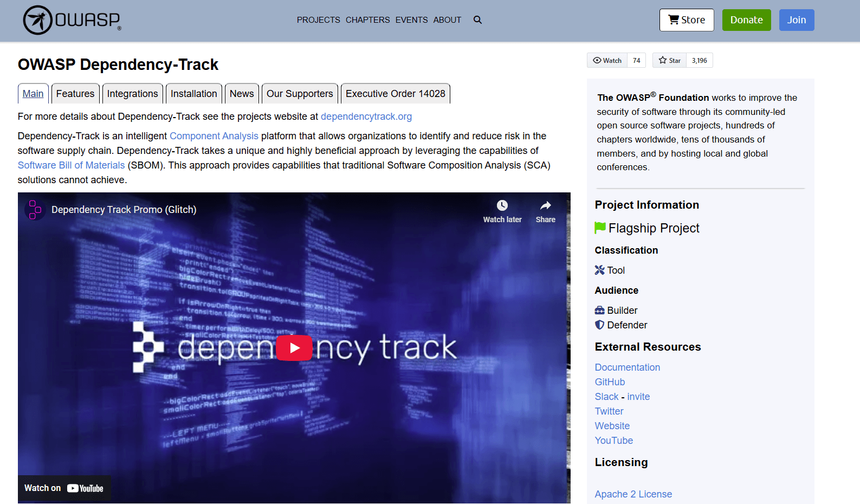This screenshot has height=504, width=860.
Task: Click the Licensing heading
Action: (x=622, y=462)
